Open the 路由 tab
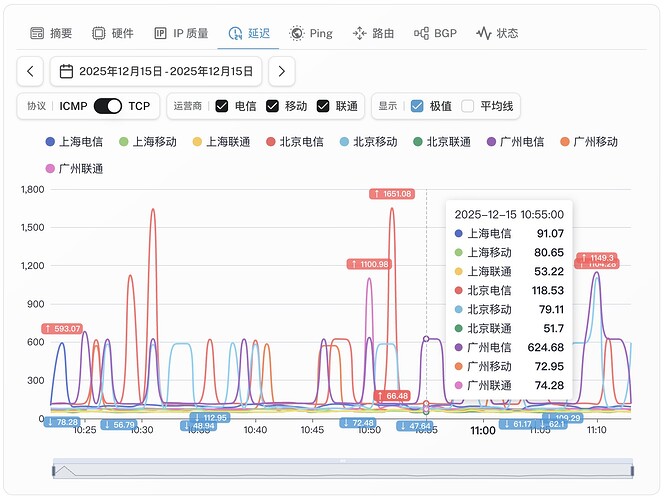 pyautogui.click(x=374, y=33)
